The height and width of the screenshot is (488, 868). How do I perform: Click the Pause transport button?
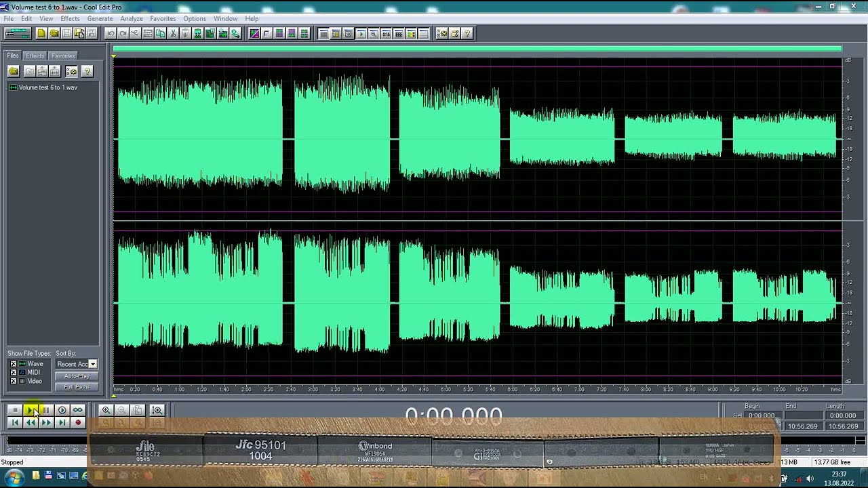(x=46, y=410)
